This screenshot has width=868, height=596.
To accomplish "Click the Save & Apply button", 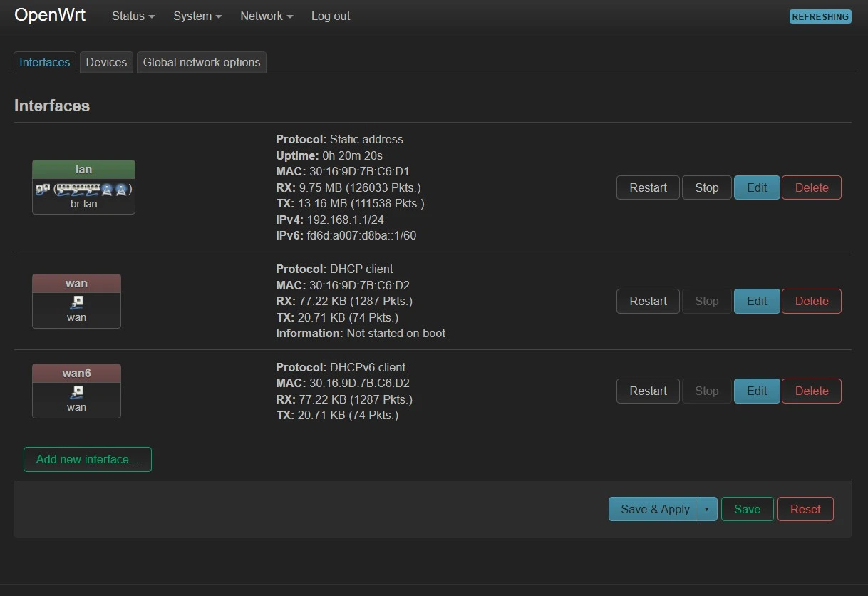I will [x=652, y=509].
